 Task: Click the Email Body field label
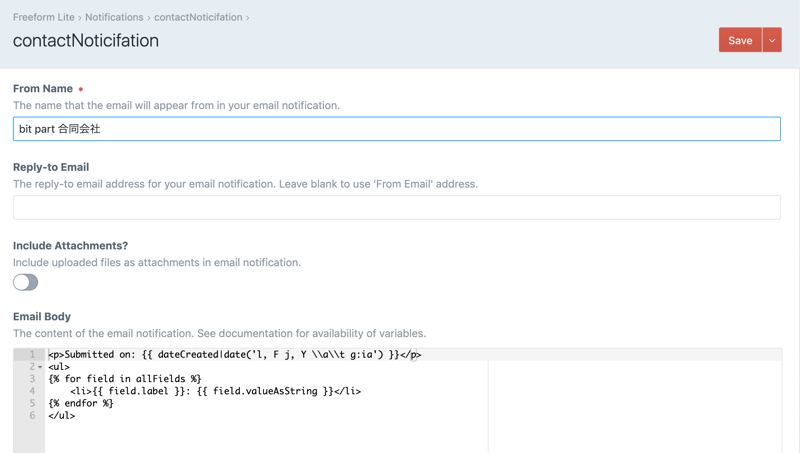coord(42,316)
